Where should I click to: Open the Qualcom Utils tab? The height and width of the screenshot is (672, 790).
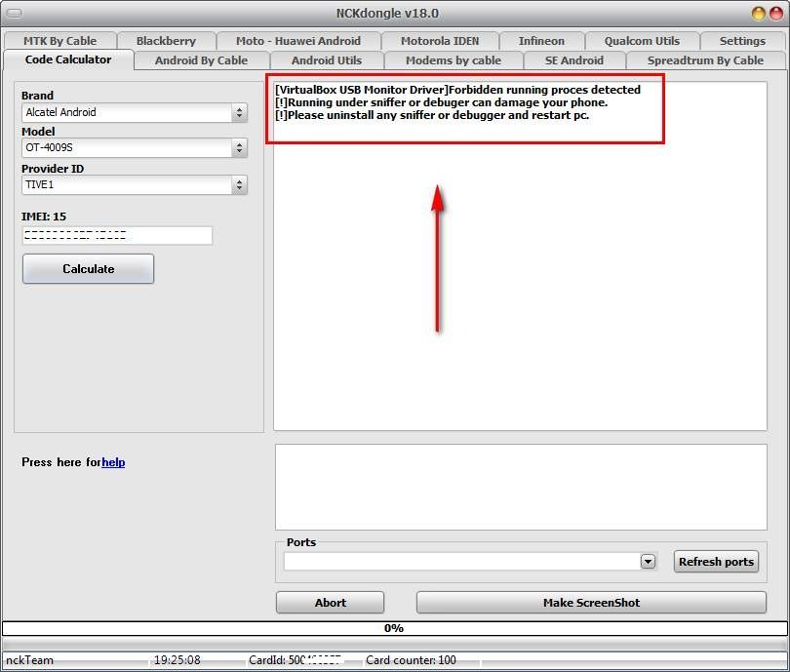[x=642, y=41]
